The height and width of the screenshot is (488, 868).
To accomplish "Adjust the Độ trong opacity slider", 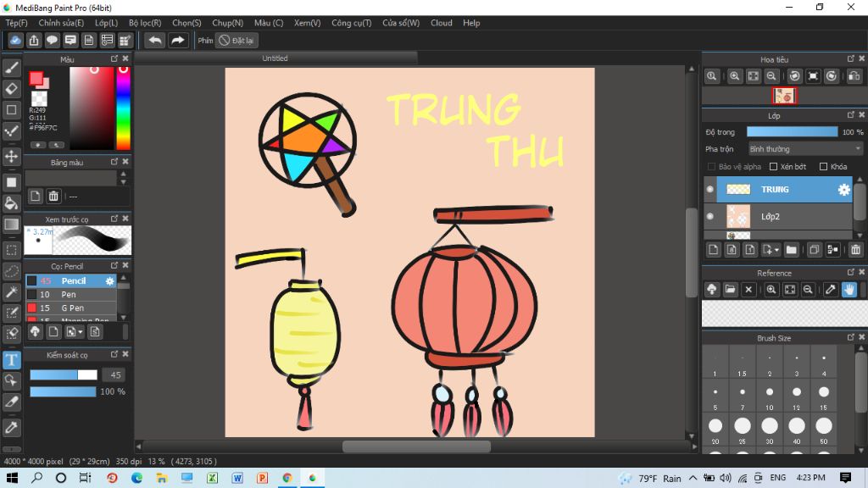I will coord(793,131).
